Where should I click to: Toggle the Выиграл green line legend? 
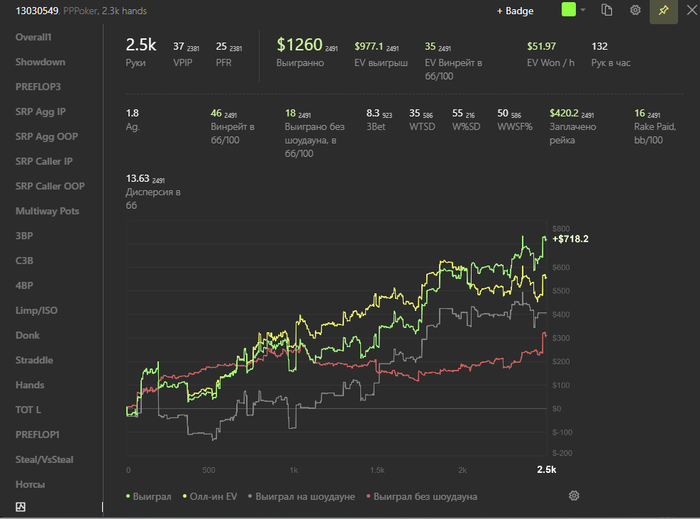click(x=148, y=496)
